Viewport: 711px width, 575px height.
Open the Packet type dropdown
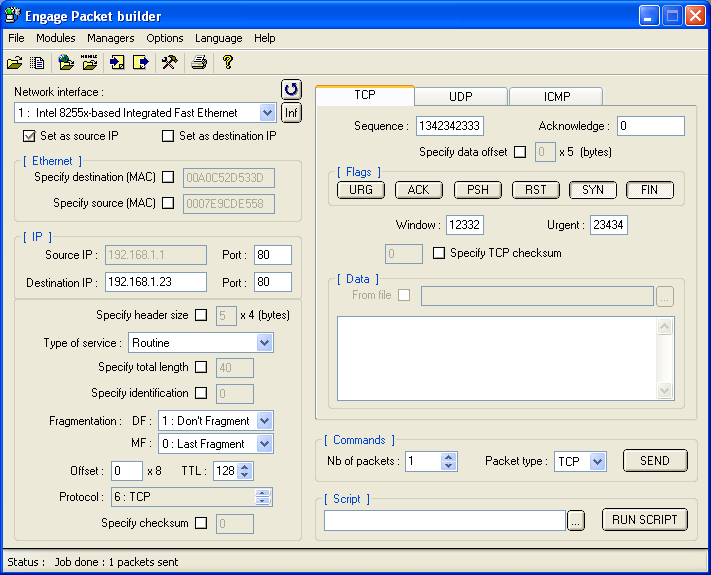598,462
